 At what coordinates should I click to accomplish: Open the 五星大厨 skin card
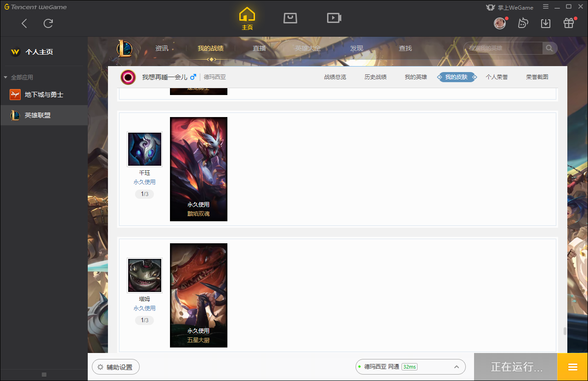[x=198, y=295]
